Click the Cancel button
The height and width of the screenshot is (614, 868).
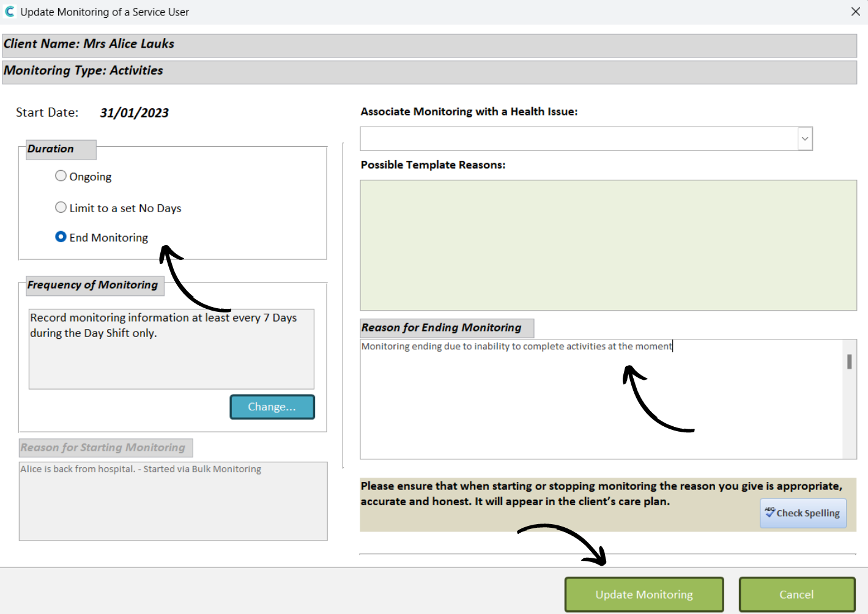796,594
